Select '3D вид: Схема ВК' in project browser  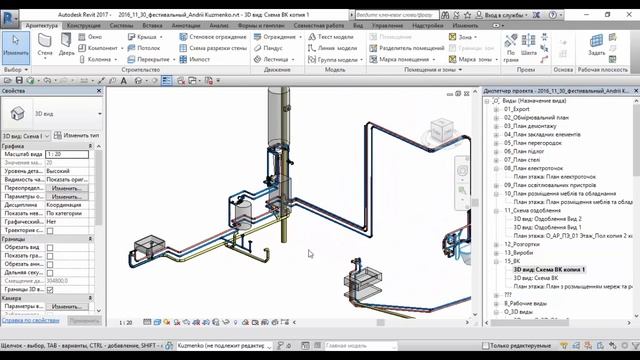coord(536,278)
